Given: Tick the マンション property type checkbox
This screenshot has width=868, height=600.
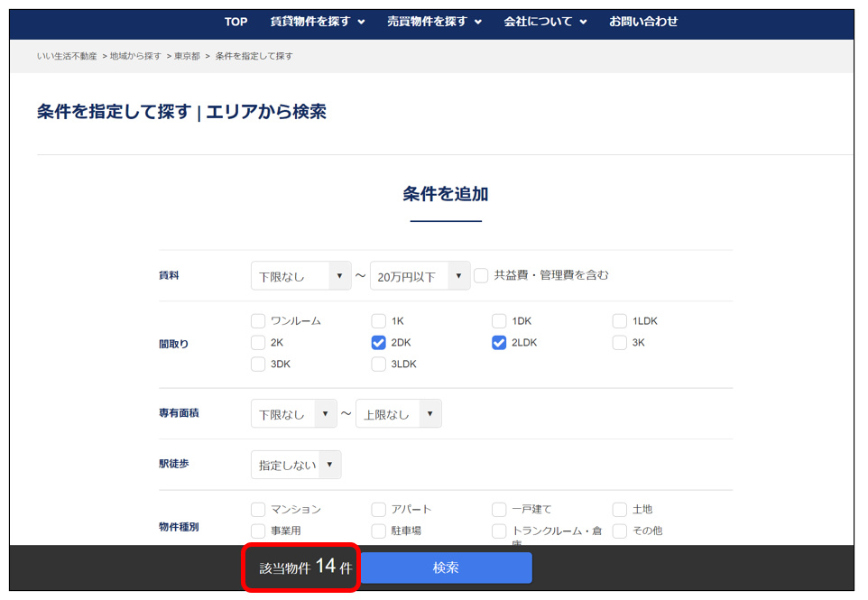Looking at the screenshot, I should click(258, 510).
